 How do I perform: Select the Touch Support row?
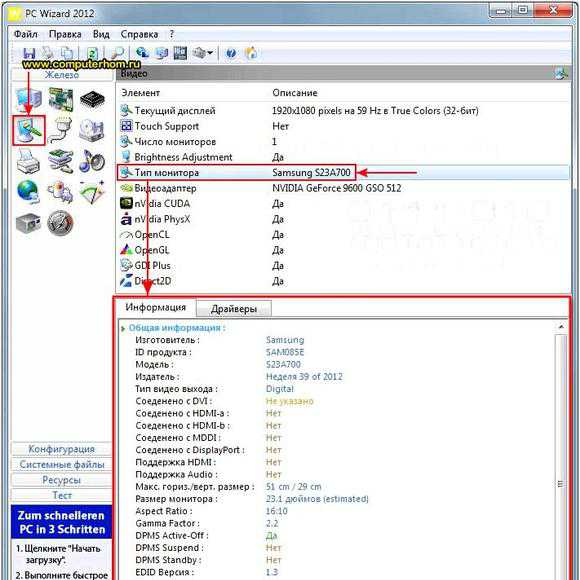(x=343, y=126)
